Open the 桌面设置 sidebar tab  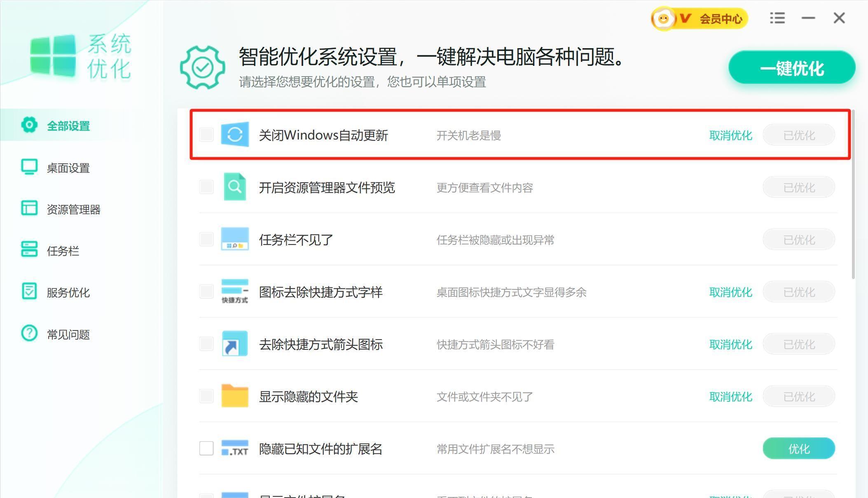(82, 168)
